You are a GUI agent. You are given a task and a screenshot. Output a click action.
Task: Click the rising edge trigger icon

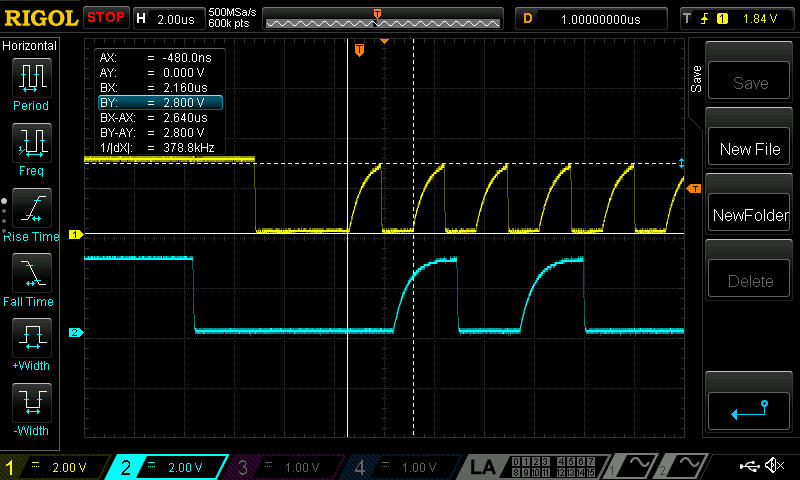(x=705, y=19)
